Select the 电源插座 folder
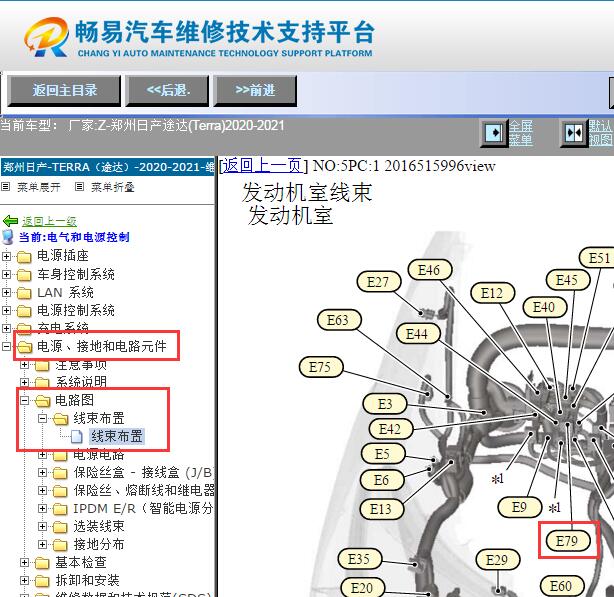614x597 pixels. (63, 256)
